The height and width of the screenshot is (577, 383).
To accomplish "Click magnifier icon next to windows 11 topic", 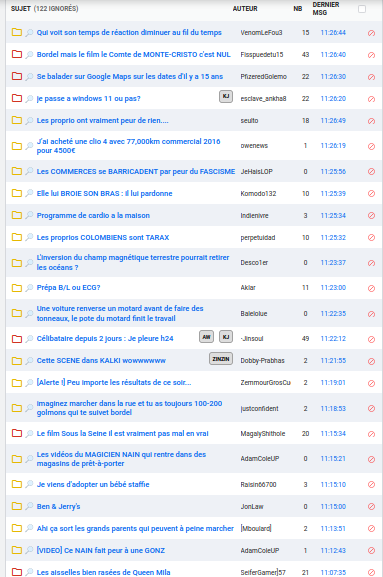I will [29, 99].
